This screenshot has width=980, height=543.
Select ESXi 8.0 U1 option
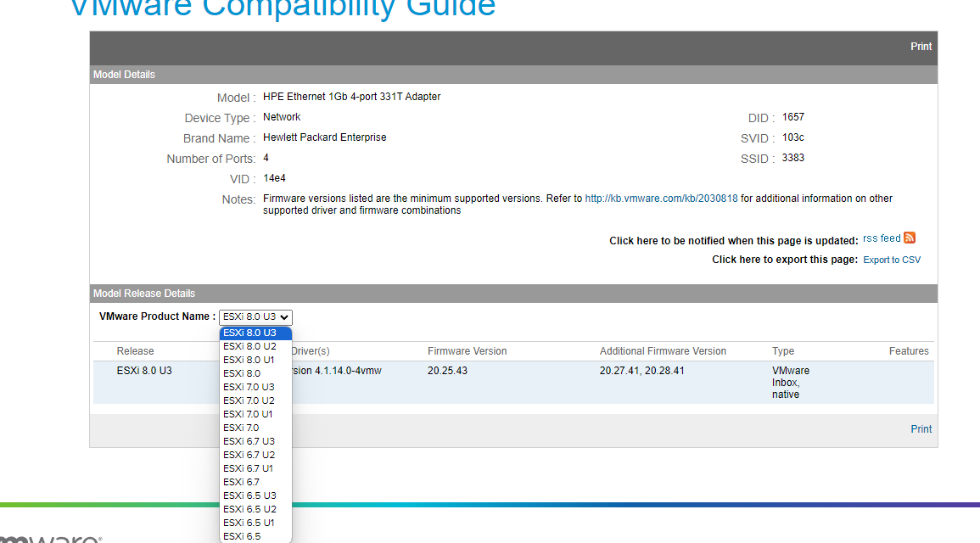[x=255, y=360]
